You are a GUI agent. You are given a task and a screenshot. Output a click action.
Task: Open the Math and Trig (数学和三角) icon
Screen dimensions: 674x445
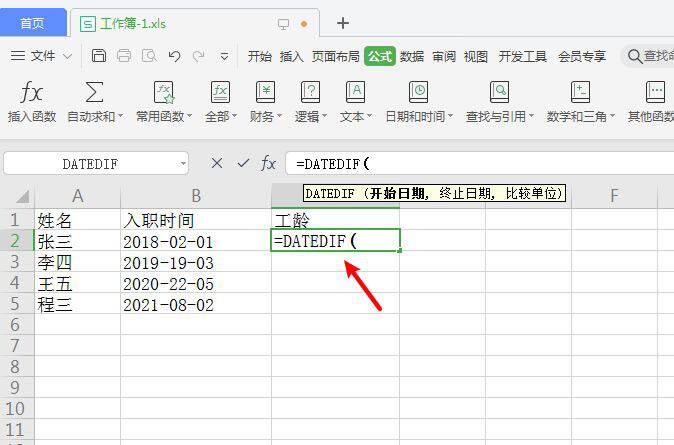[x=580, y=92]
